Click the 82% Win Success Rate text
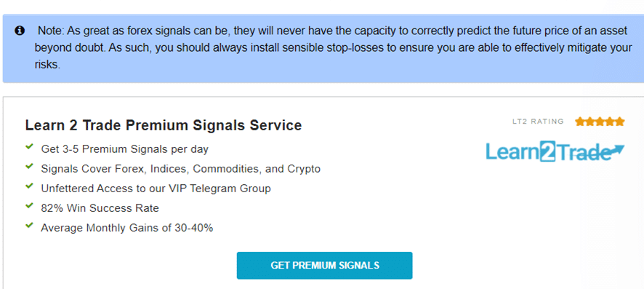The width and height of the screenshot is (644, 289). tap(100, 208)
